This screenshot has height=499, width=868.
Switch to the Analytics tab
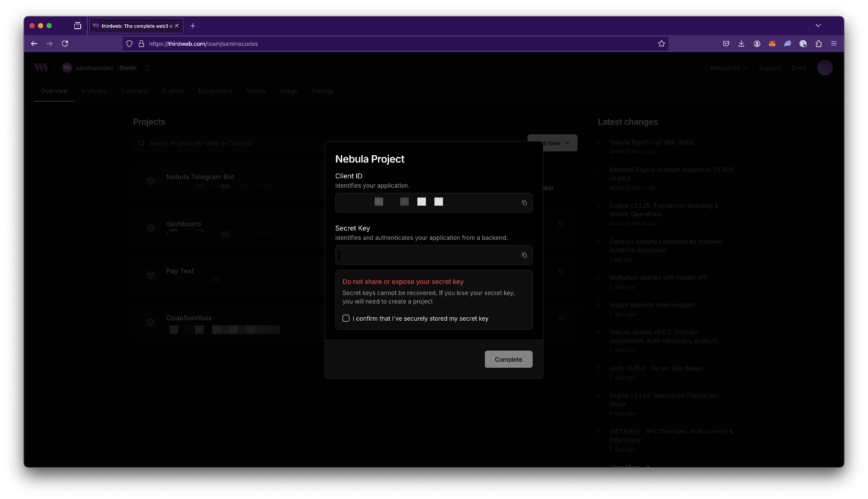point(94,91)
